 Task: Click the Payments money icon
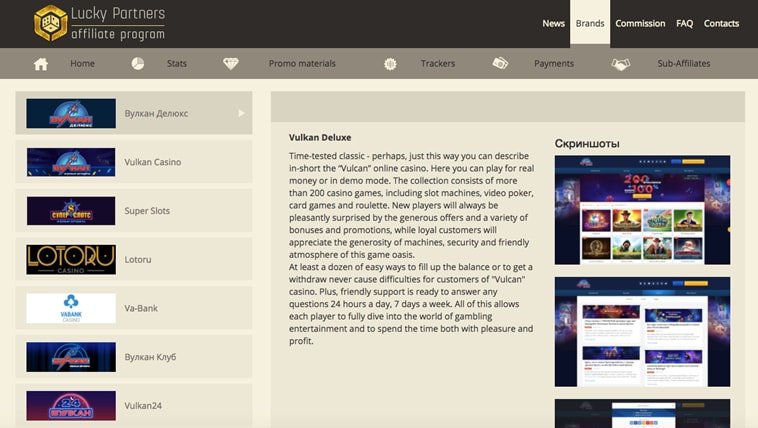500,63
